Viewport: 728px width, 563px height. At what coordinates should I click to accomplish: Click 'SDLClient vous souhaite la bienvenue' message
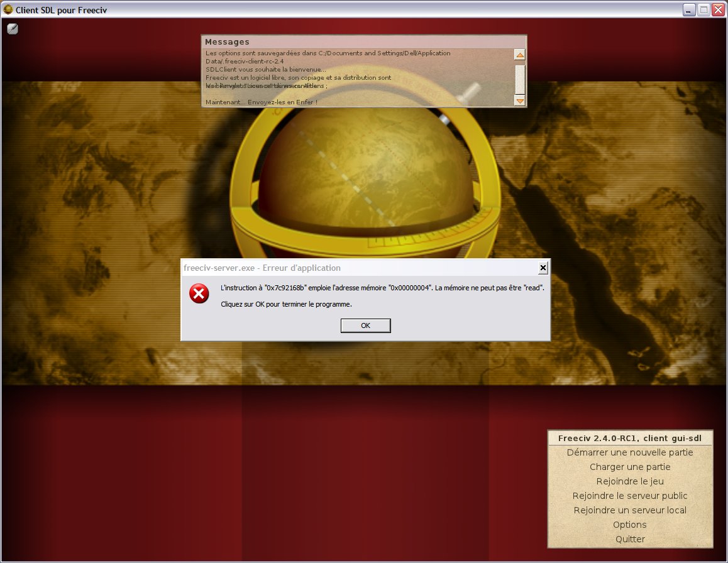(265, 69)
